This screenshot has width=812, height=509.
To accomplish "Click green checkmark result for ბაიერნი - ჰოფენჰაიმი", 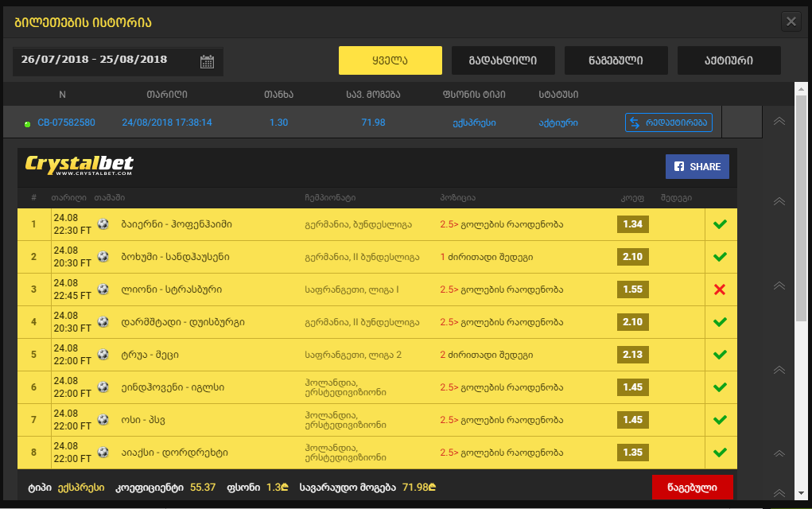I will click(720, 224).
